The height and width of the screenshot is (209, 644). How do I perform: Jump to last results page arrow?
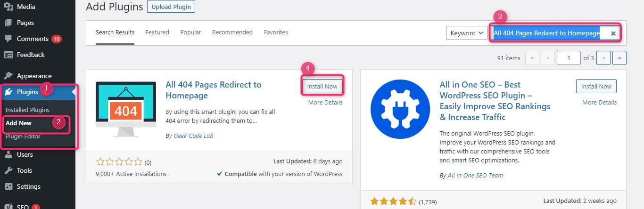(619, 58)
